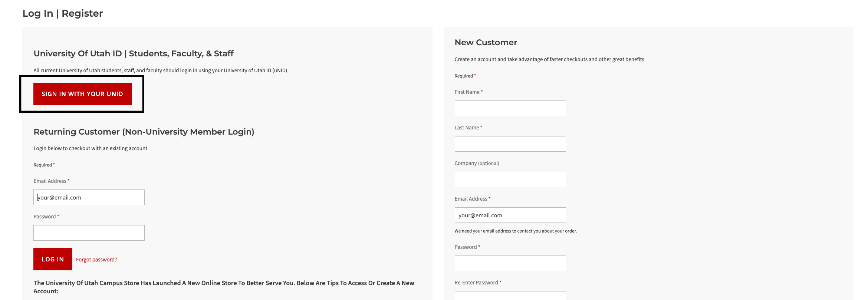Click the University Of Utah ID section heading

(x=134, y=54)
